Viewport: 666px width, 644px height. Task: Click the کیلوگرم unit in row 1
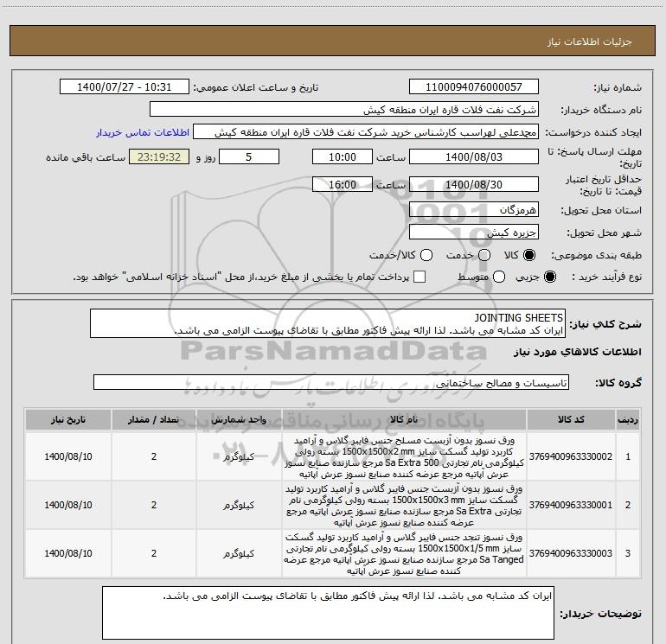[x=239, y=456]
